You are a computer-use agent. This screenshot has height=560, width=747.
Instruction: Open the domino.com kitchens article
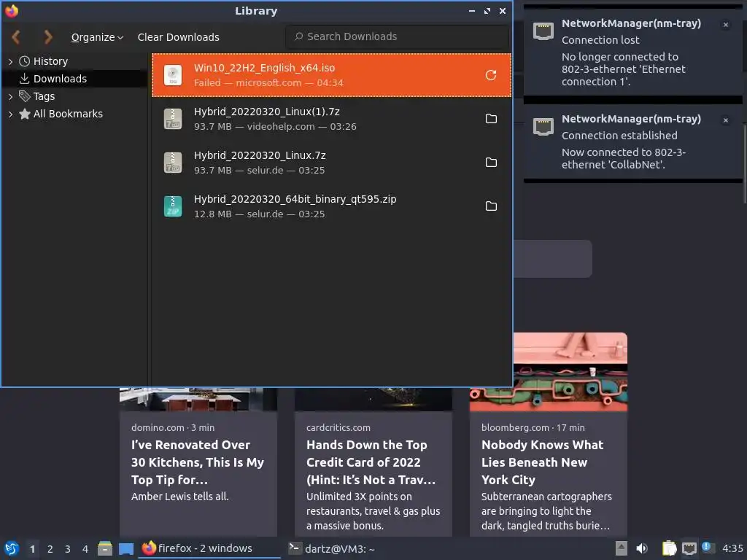pos(198,462)
